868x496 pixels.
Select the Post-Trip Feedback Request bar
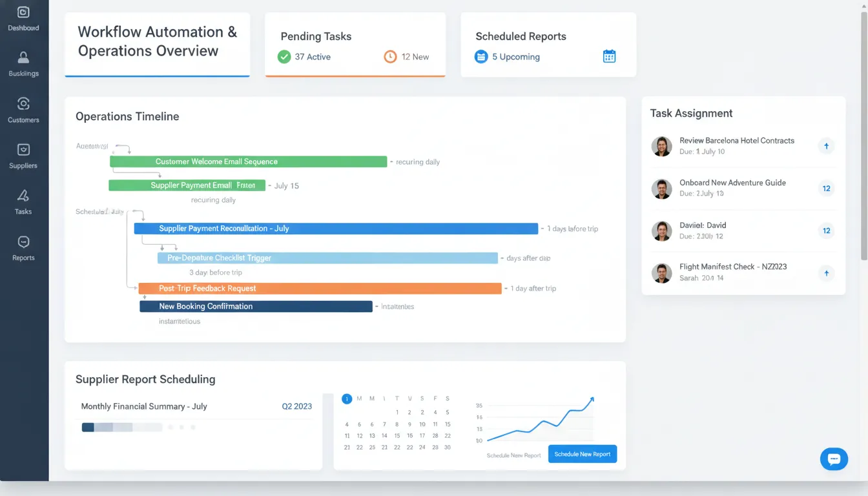pos(320,289)
